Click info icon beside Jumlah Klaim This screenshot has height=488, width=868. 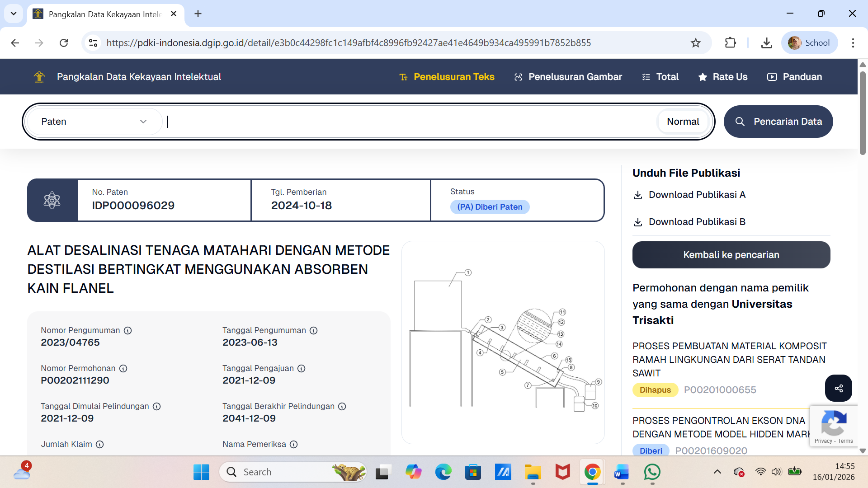coord(100,444)
